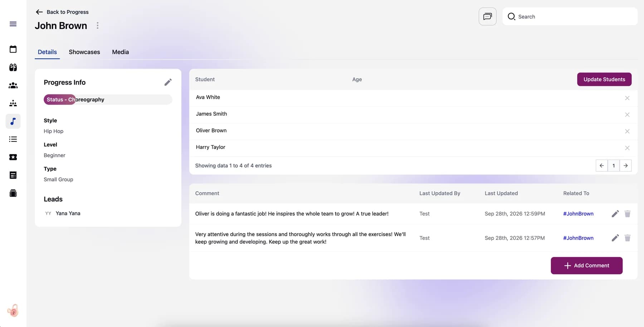Select the music note sidebar icon
This screenshot has height=327, width=644.
[13, 121]
